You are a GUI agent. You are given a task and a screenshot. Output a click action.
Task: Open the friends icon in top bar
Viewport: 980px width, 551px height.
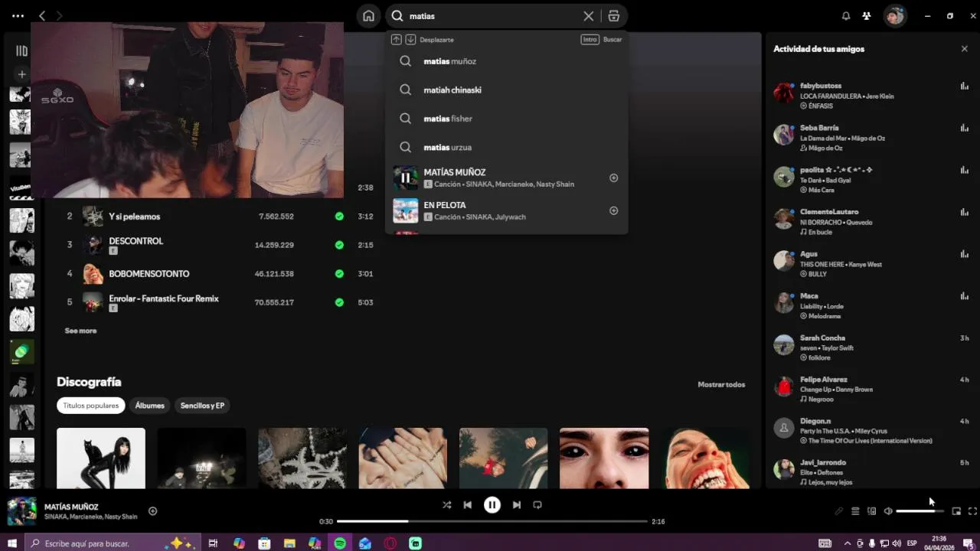pos(866,16)
